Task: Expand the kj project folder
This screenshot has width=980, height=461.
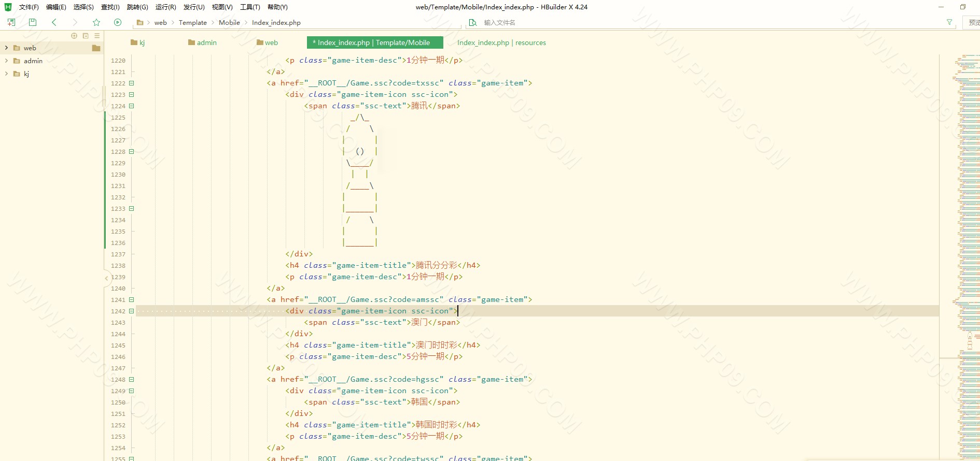Action: 6,74
